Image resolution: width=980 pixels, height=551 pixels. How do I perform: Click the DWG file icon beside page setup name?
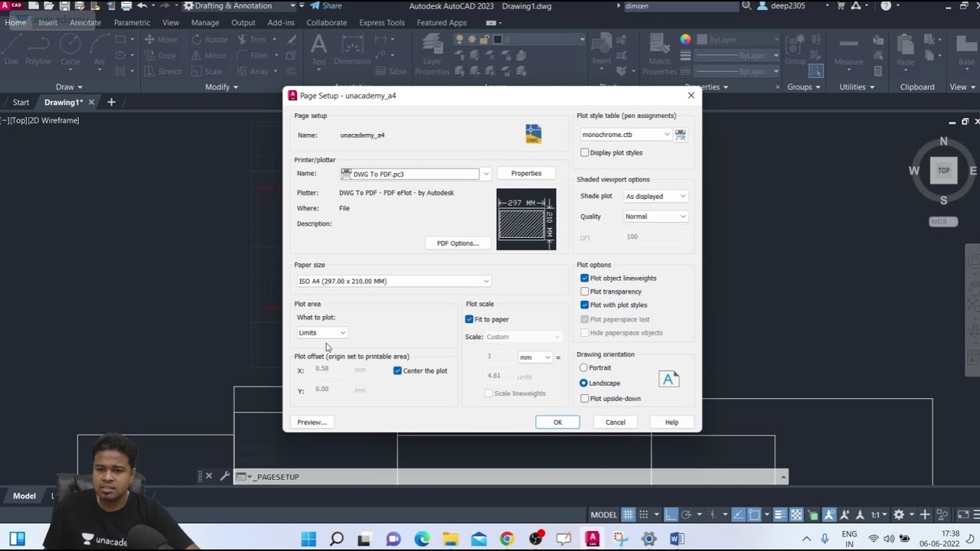pyautogui.click(x=534, y=134)
